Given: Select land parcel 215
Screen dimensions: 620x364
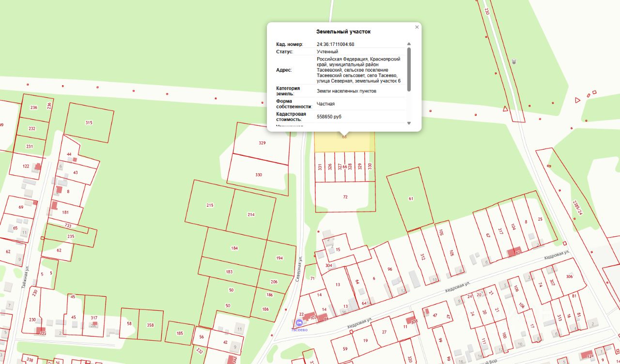Looking at the screenshot, I should [210, 205].
